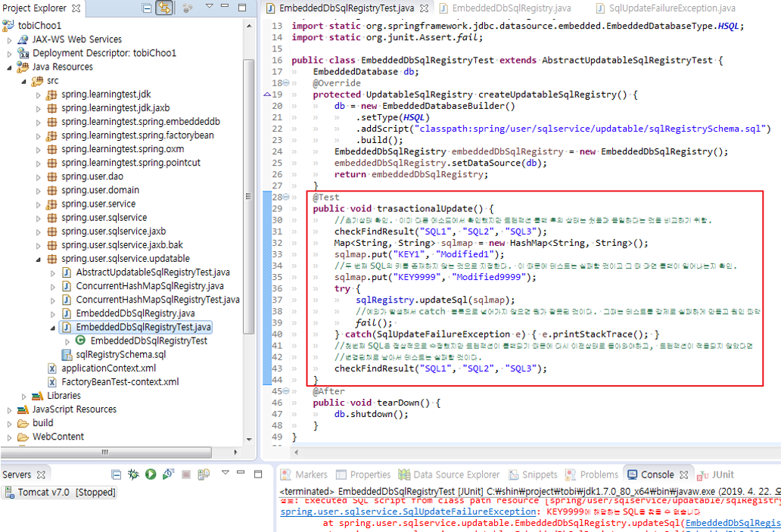Screen dimensions: 781x532
Task: Start the server in profile mode
Action: pos(168,474)
